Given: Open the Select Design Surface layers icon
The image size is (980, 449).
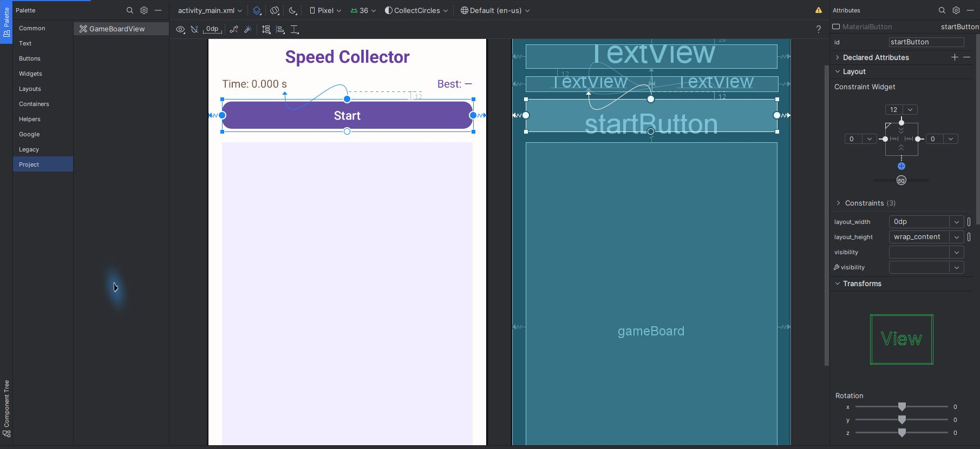Looking at the screenshot, I should pyautogui.click(x=257, y=10).
